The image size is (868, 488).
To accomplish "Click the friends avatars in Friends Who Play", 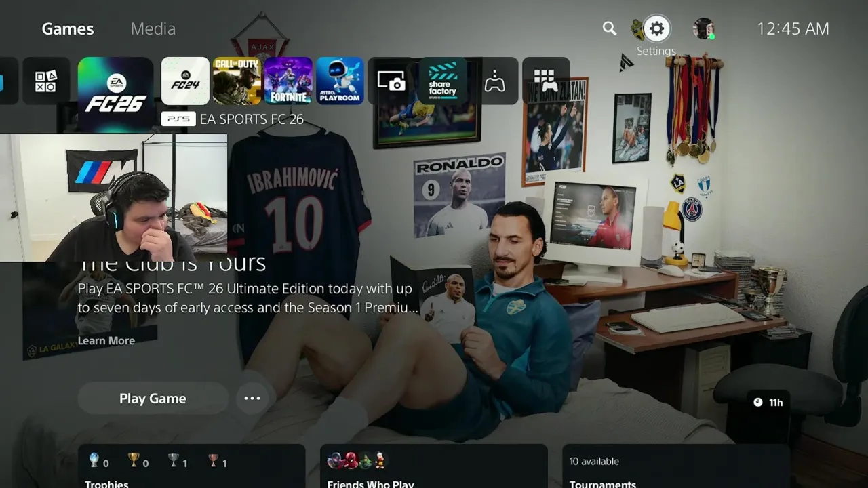I will [357, 461].
